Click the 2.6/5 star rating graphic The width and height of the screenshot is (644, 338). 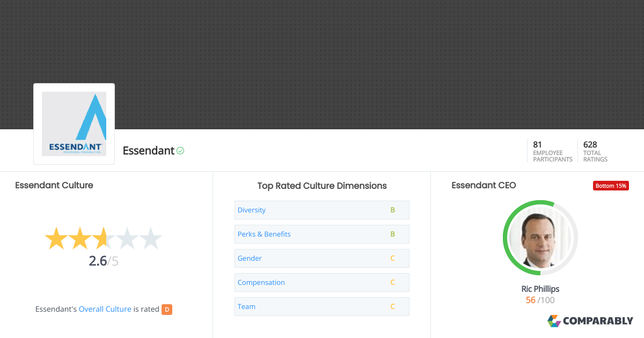point(103,238)
